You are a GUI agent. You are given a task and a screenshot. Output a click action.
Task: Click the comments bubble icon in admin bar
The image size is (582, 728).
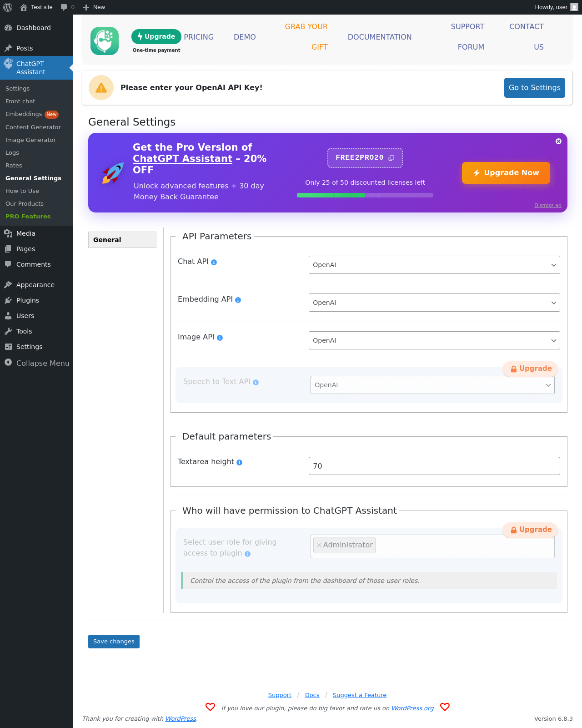[64, 7]
